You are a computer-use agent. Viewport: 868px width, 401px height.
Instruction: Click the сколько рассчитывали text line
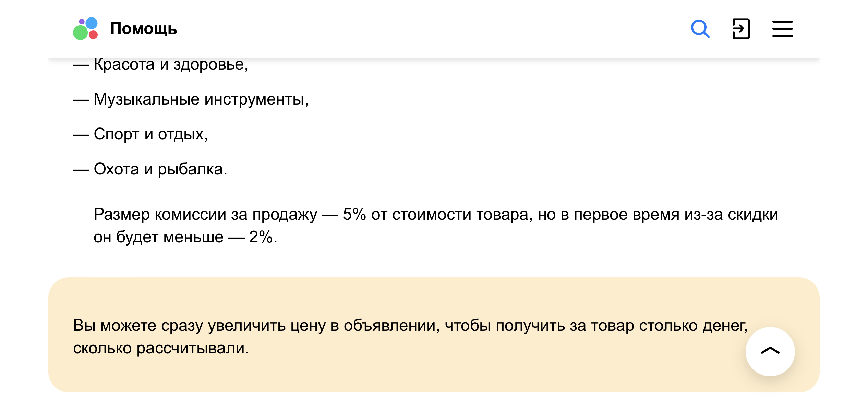(x=161, y=349)
